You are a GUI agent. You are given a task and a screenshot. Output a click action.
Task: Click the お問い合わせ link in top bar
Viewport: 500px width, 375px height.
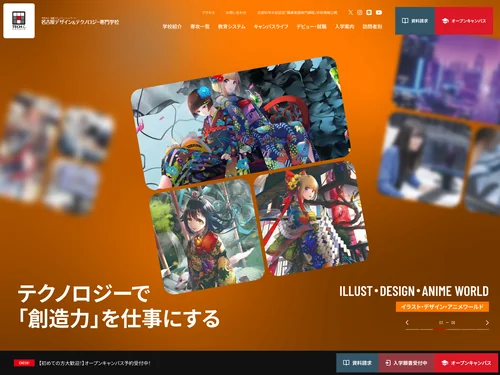[x=236, y=13]
